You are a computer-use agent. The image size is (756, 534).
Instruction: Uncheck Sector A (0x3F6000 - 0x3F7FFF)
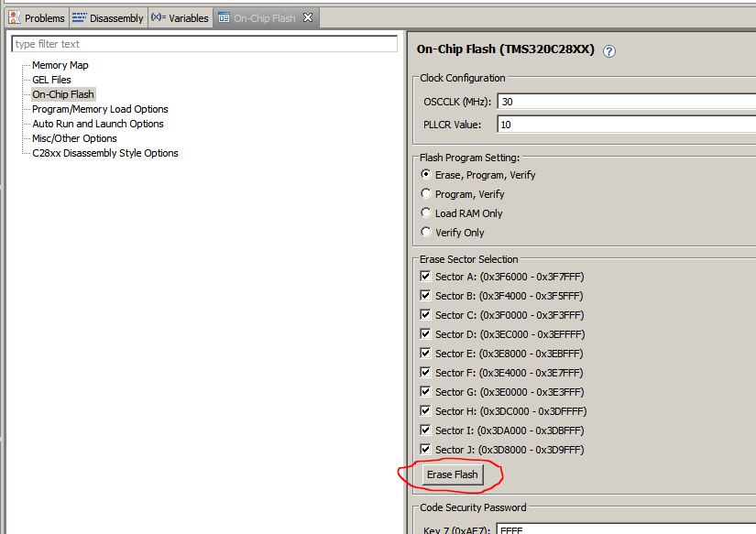click(424, 276)
